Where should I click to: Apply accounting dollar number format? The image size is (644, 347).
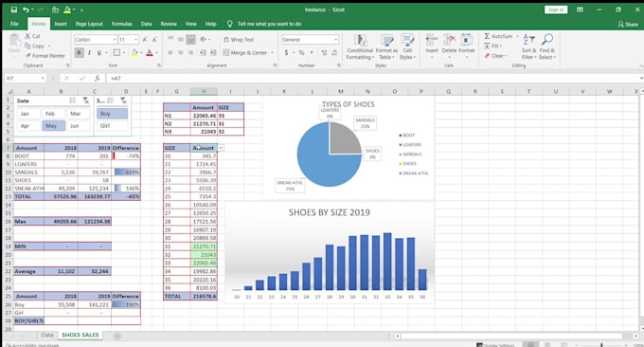[286, 53]
